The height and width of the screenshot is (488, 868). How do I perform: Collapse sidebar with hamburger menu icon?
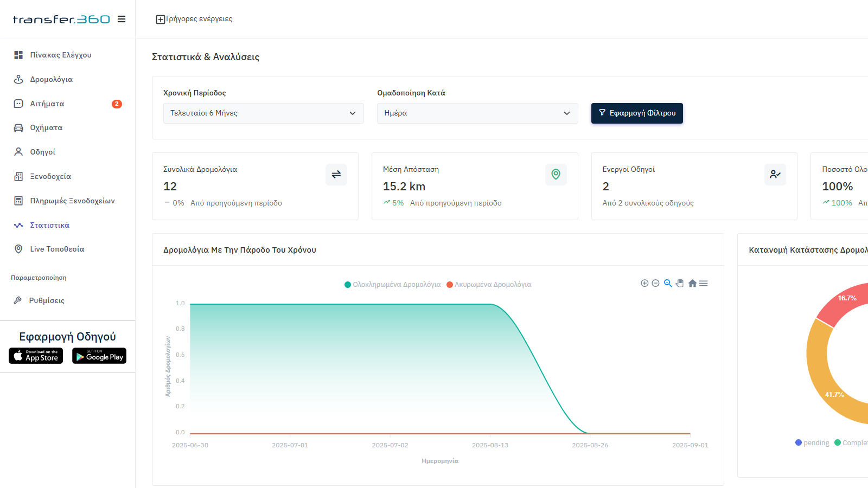[x=122, y=19]
